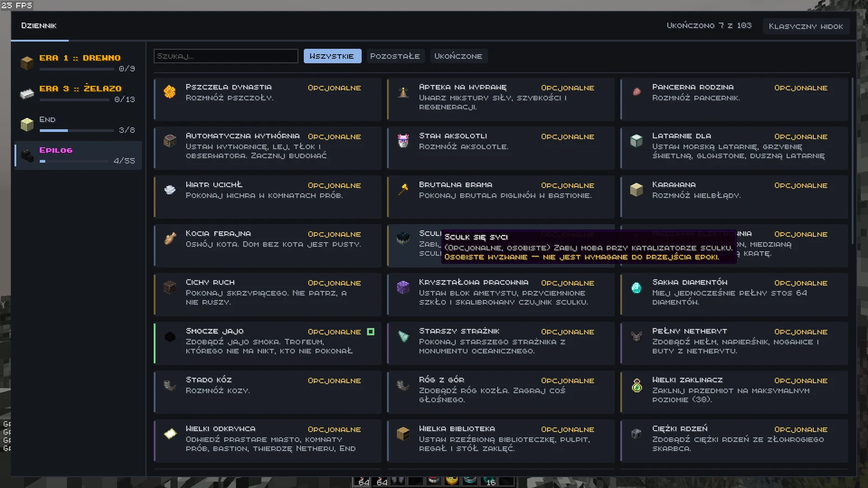The height and width of the screenshot is (488, 868).
Task: Select the wind charge icon of Wiatr Ucichł
Action: (x=170, y=189)
